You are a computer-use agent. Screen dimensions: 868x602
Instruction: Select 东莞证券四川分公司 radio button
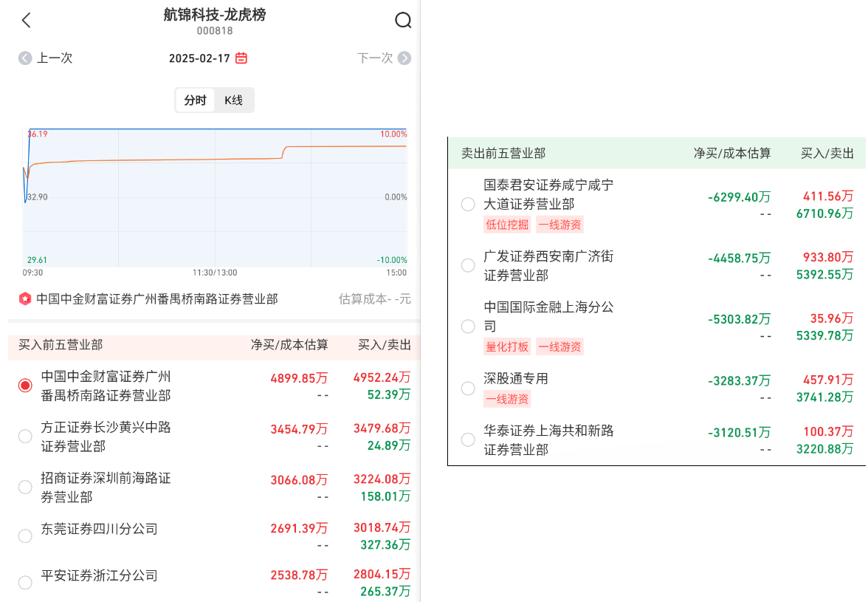click(x=25, y=536)
